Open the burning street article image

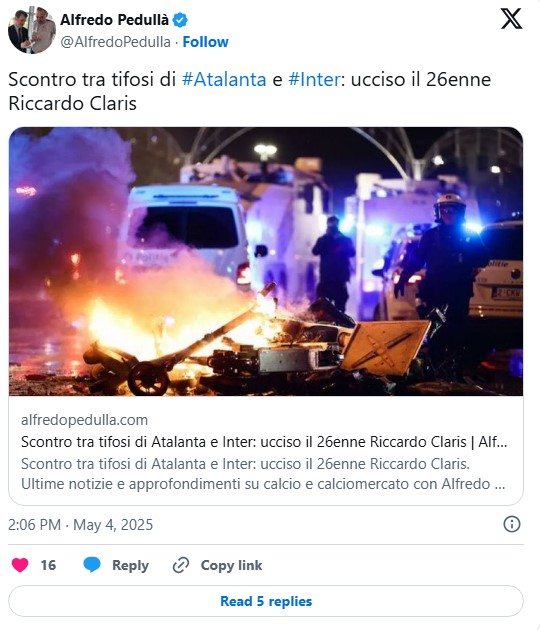266,262
